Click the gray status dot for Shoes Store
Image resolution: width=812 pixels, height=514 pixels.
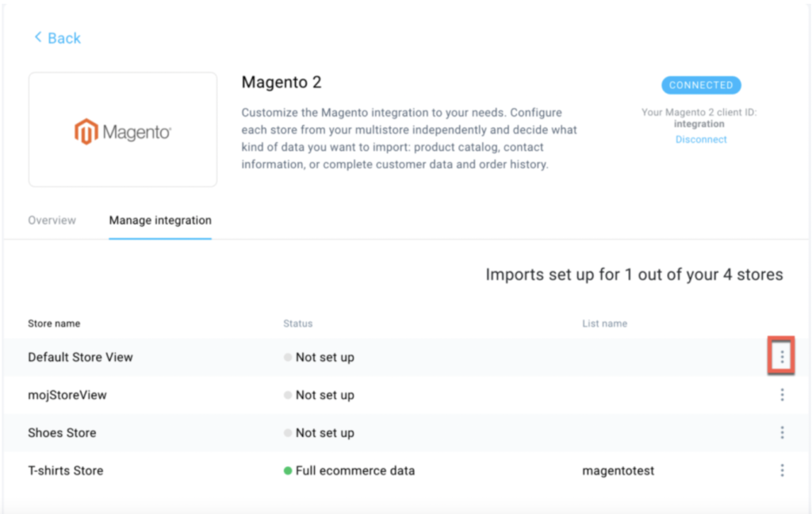point(288,432)
